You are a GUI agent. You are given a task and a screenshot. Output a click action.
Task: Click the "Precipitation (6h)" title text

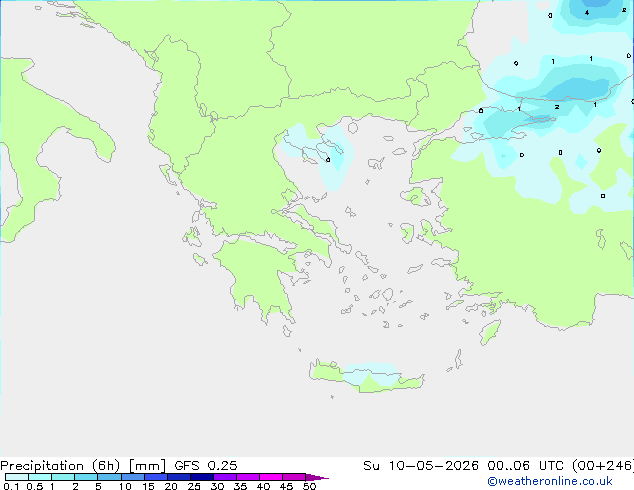pos(60,466)
